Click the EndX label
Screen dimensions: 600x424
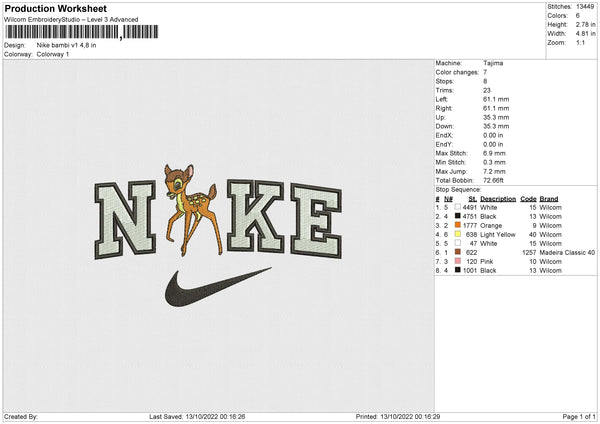click(444, 135)
